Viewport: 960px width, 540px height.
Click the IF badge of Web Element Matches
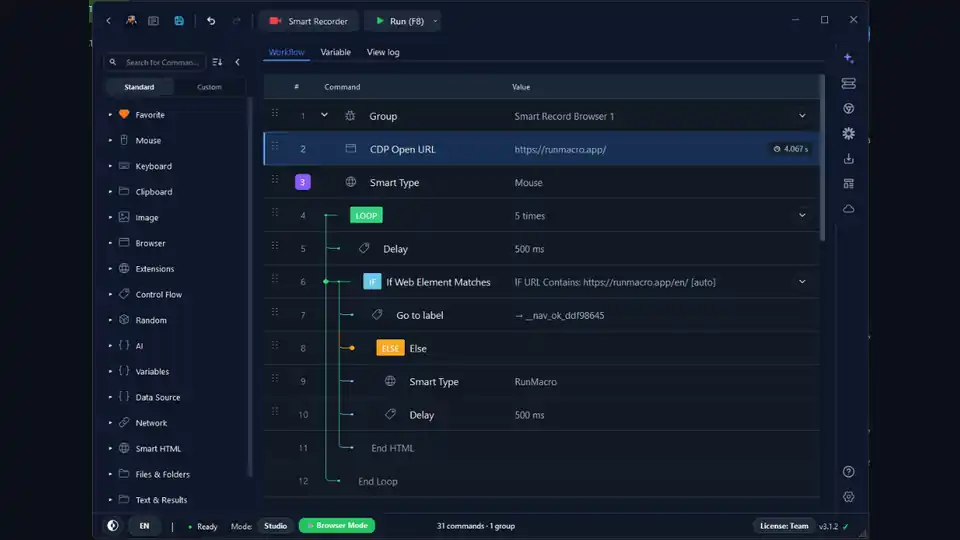coord(372,282)
